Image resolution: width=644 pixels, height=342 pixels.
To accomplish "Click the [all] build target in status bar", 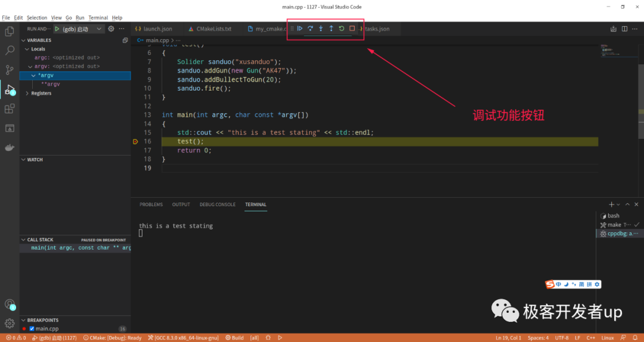I will [255, 338].
